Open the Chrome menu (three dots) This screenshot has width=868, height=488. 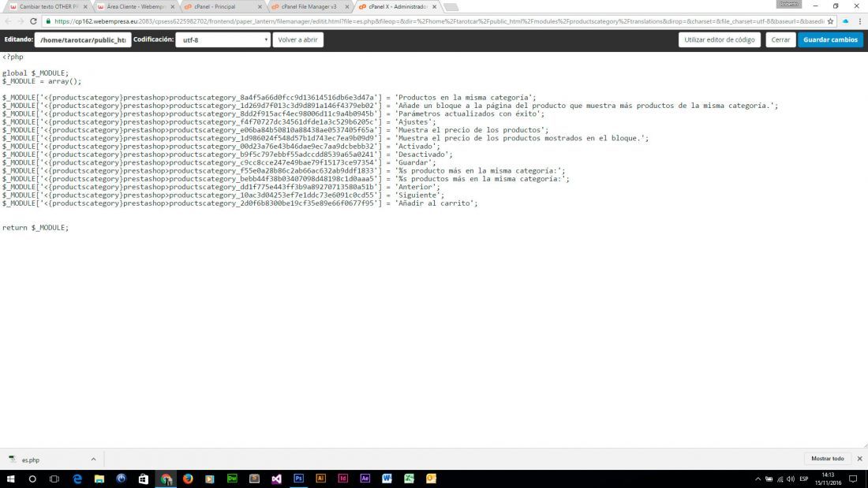[859, 21]
